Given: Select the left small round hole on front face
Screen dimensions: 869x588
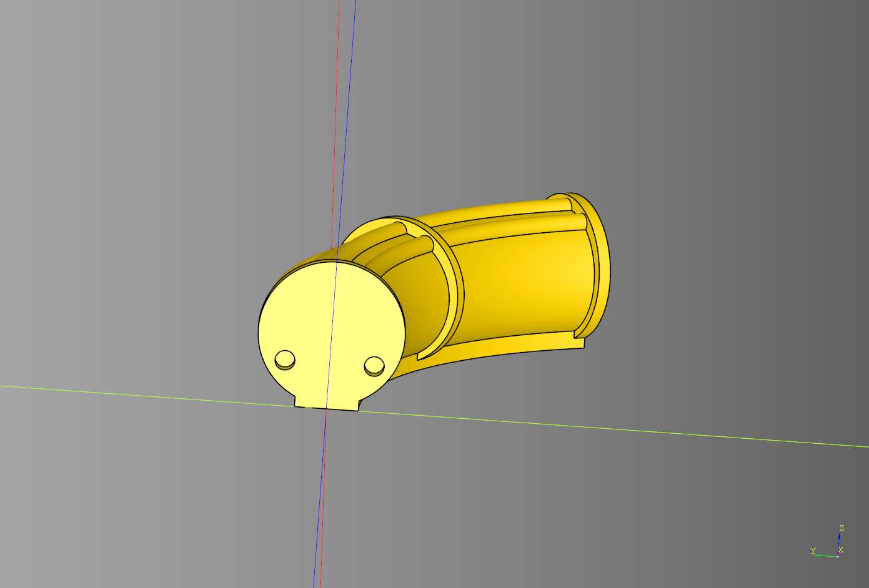Looking at the screenshot, I should coord(285,360).
